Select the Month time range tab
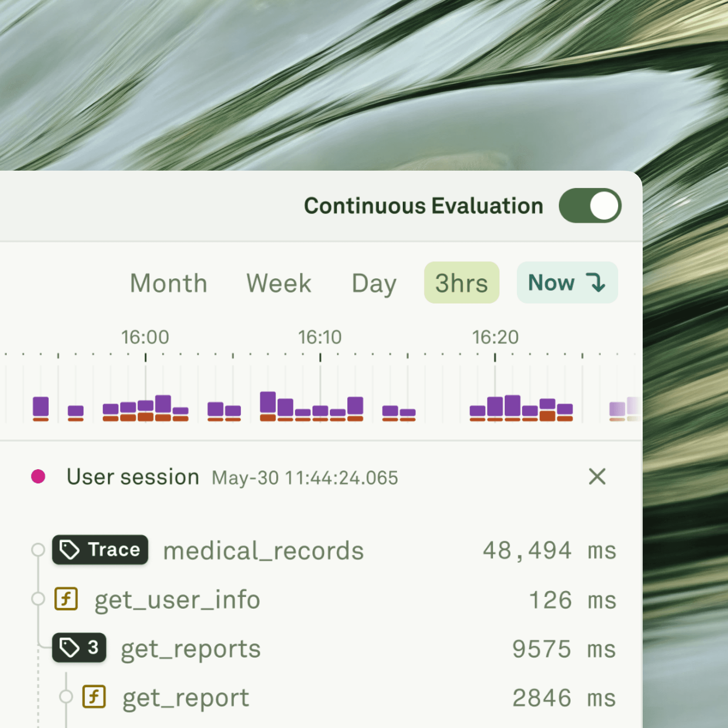Viewport: 728px width, 728px height. 168,283
